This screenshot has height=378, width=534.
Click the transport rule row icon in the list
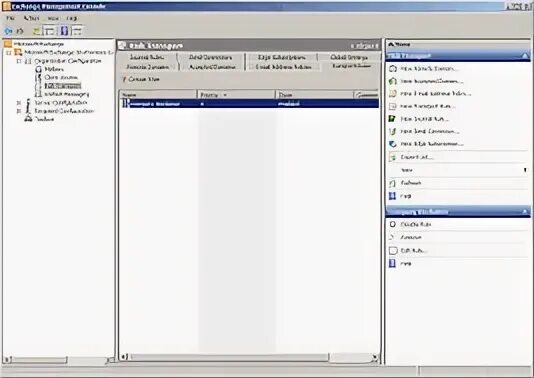(125, 103)
